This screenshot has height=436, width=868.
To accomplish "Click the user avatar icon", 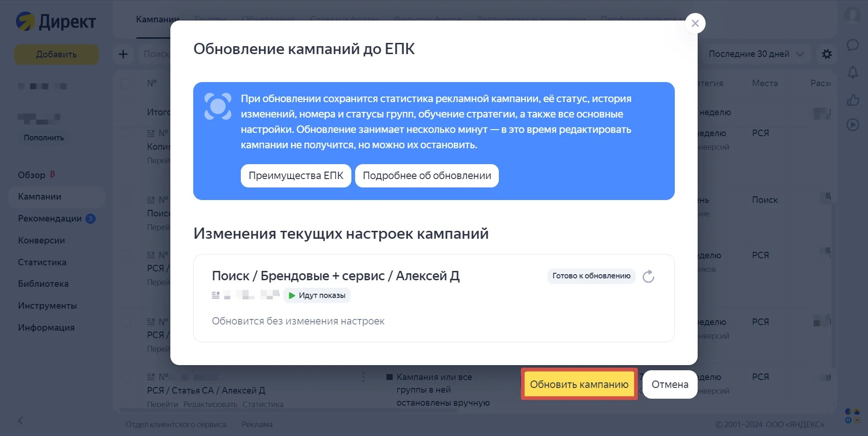I will (853, 15).
